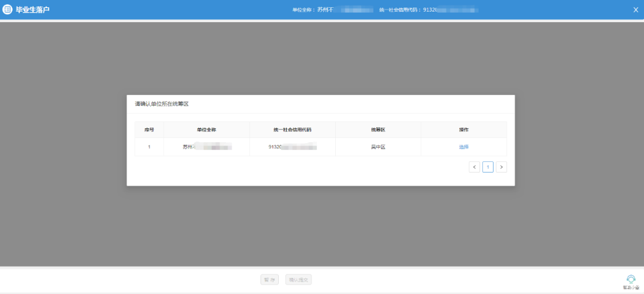Click the 统筹区 column header

pyautogui.click(x=378, y=130)
